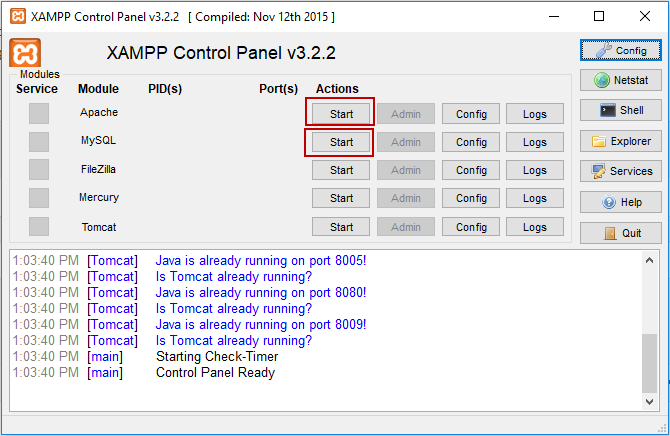Click the Tomcat module label
670x436 pixels.
click(99, 227)
